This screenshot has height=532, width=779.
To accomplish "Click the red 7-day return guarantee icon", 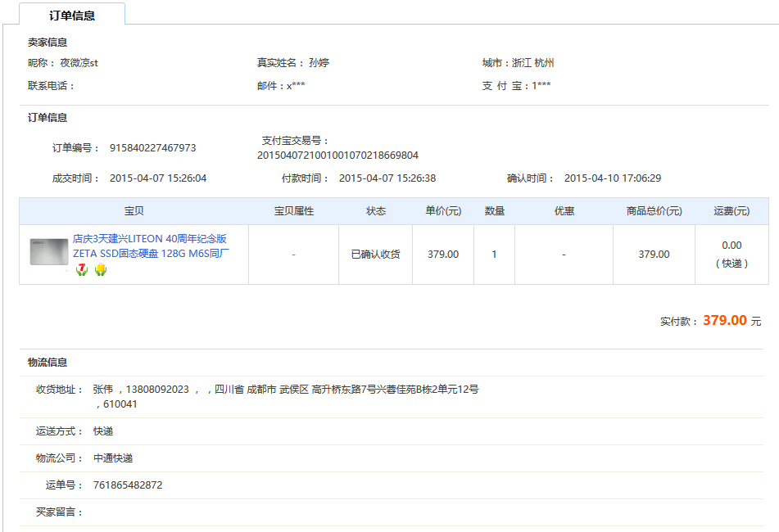I will click(82, 269).
